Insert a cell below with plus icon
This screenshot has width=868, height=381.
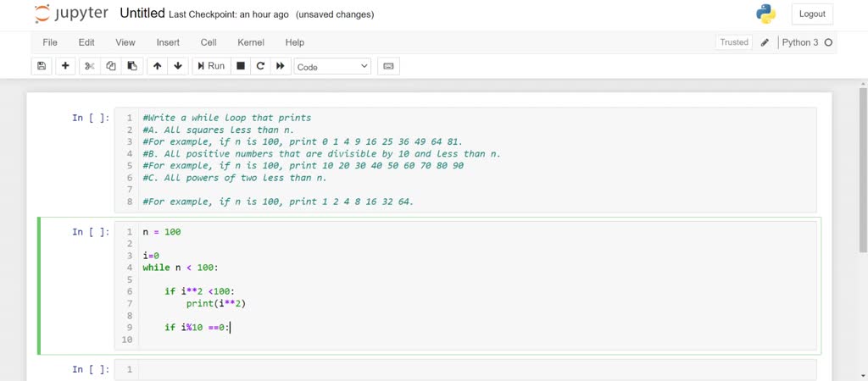point(65,66)
